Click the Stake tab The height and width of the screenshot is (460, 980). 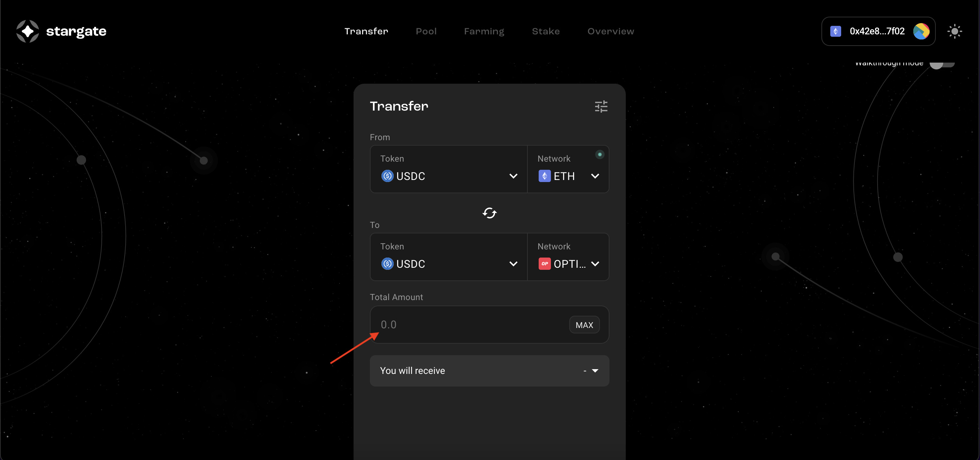coord(545,31)
